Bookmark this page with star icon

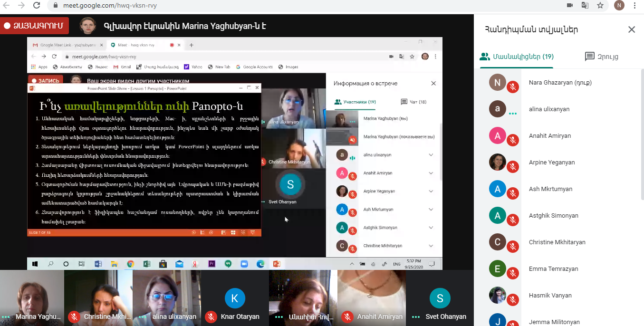[x=600, y=5]
